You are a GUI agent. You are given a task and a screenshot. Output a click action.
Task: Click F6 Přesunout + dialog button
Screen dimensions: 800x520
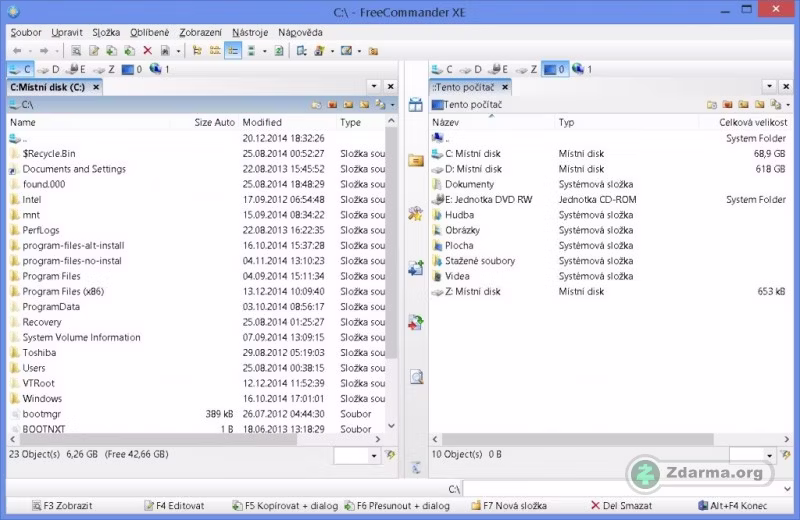[x=397, y=506]
